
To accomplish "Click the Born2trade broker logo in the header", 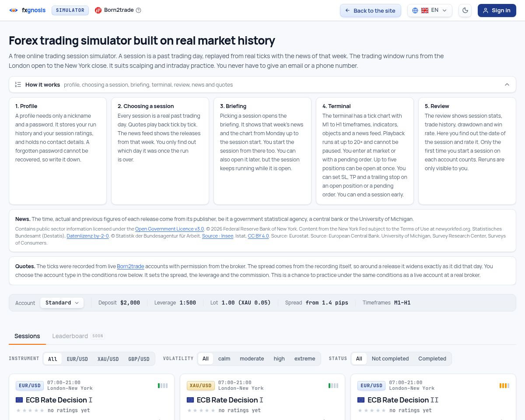I will [98, 10].
